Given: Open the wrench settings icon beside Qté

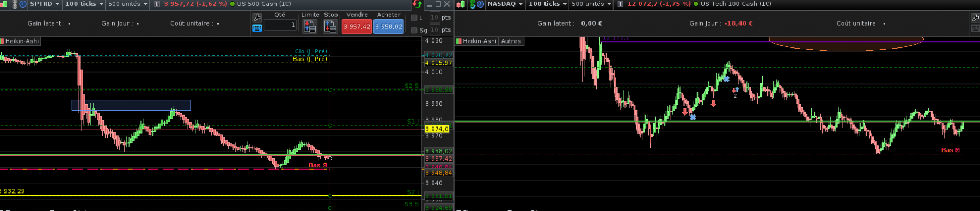Looking at the screenshot, I should click(257, 17).
